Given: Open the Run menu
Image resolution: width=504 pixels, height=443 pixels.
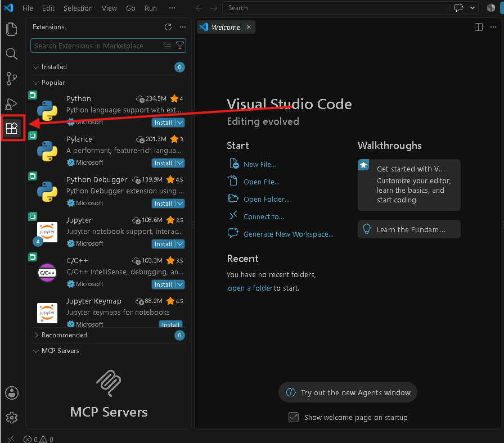Looking at the screenshot, I should (x=150, y=8).
